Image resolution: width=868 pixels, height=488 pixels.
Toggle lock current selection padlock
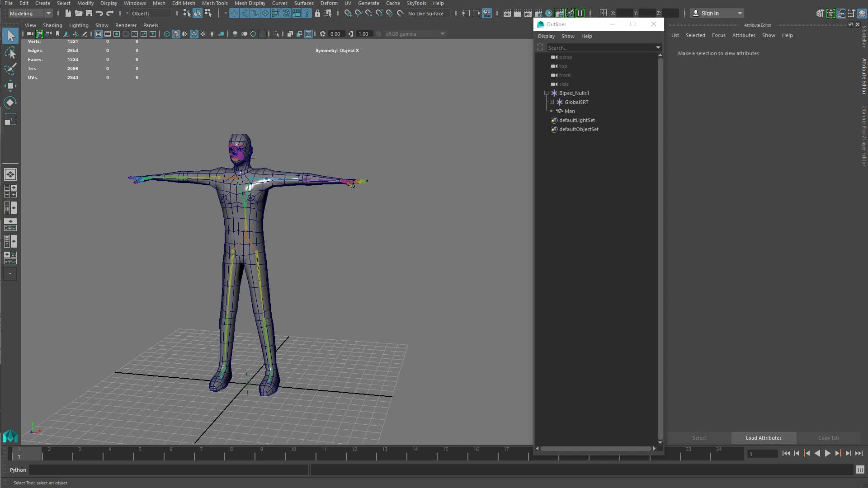click(317, 13)
